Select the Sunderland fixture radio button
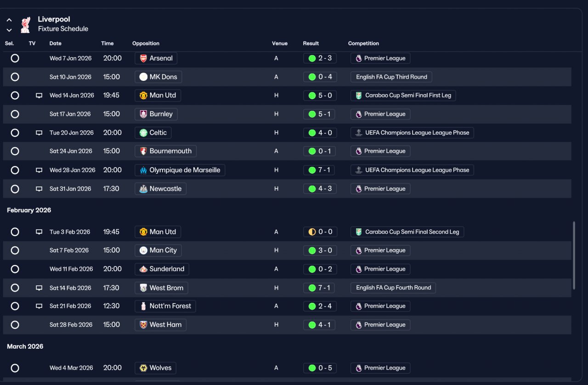This screenshot has width=588, height=385. (x=15, y=269)
